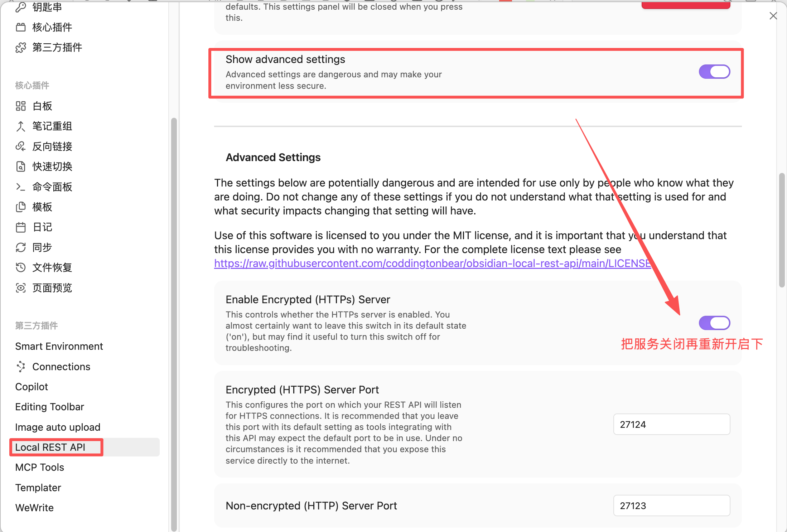Click the 文件恢复 history clock icon
787x532 pixels.
click(21, 267)
